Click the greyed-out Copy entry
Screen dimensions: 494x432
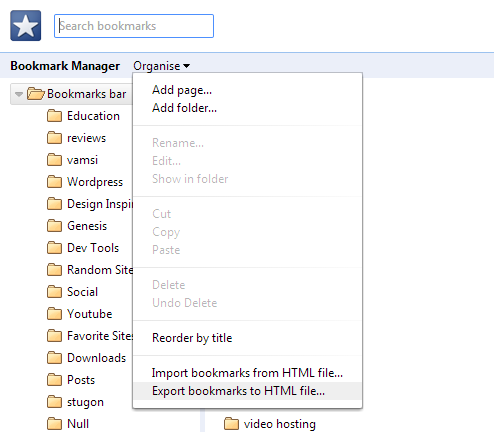click(247, 232)
